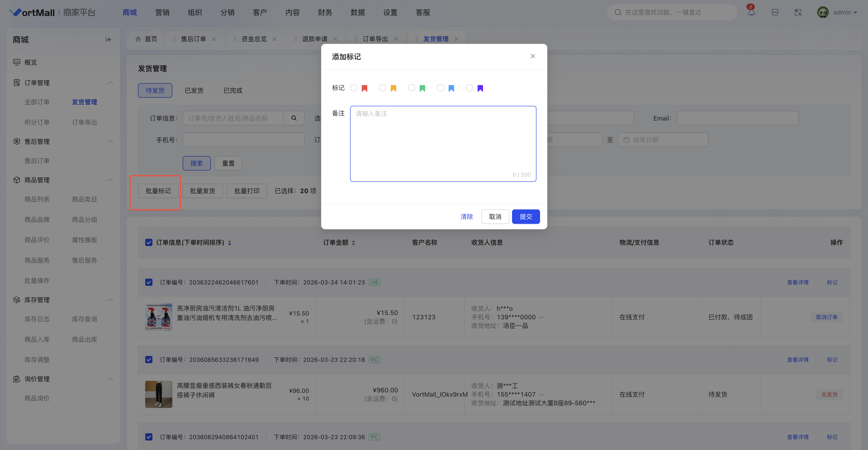
Task: Switch to the 已发货 tab
Action: tap(194, 91)
